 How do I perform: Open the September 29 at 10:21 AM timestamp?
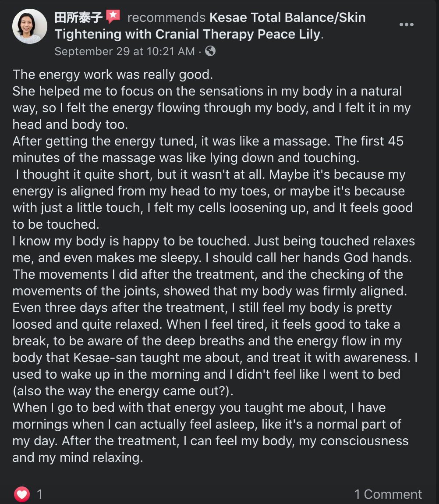point(125,51)
